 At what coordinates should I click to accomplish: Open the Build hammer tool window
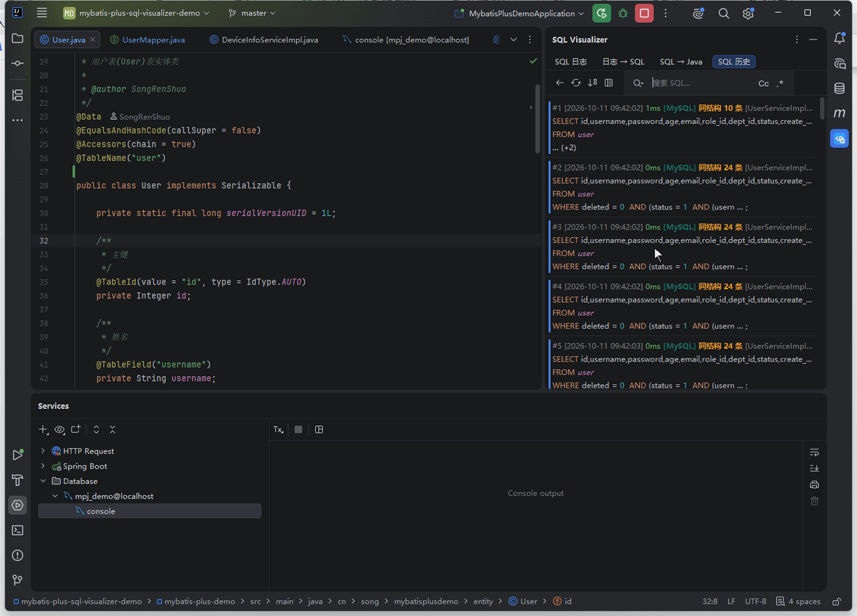click(17, 480)
